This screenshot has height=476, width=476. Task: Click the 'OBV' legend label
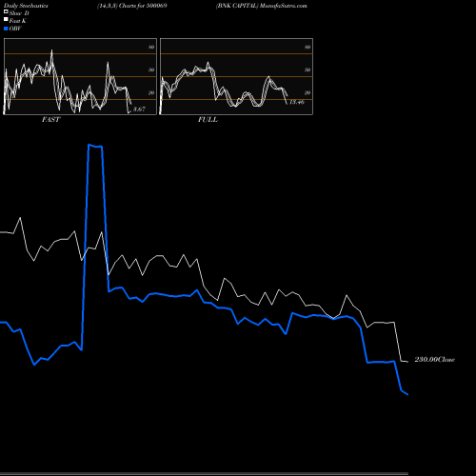(x=15, y=29)
